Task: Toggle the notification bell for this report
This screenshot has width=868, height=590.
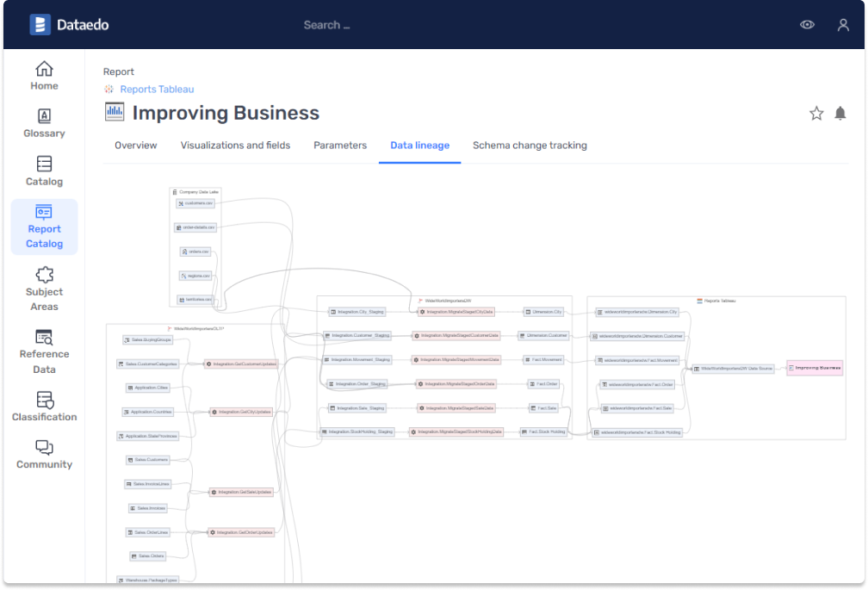Action: [x=840, y=113]
